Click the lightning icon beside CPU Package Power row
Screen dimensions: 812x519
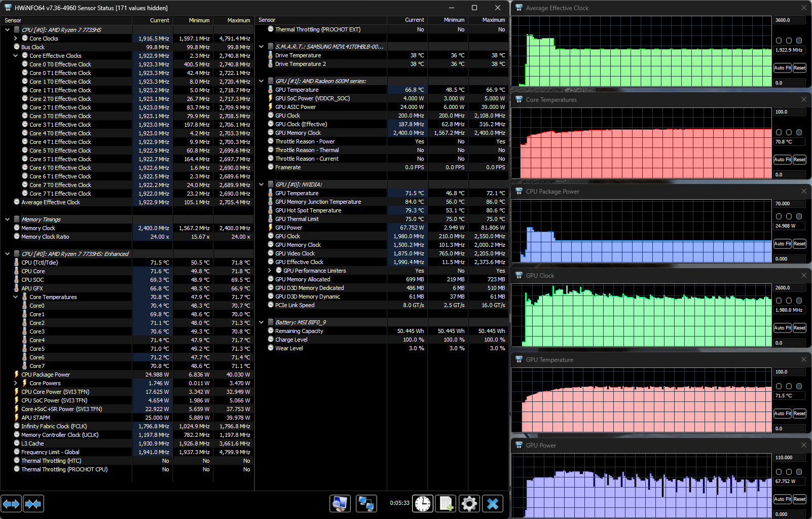pos(17,375)
